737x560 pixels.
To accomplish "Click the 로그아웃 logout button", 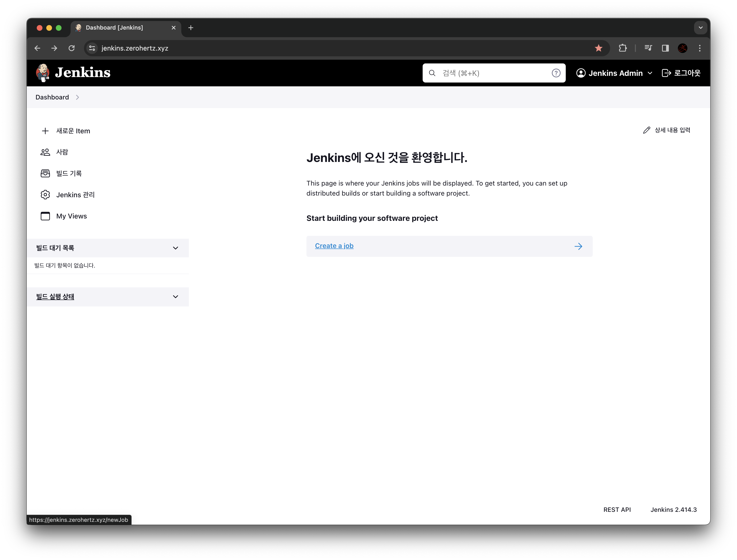I will [681, 73].
